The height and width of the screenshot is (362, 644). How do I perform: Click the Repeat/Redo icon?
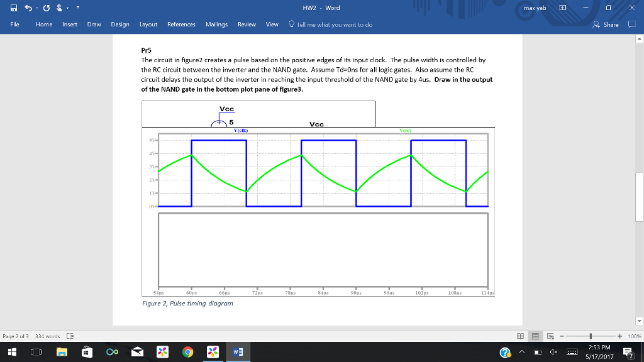coord(45,8)
